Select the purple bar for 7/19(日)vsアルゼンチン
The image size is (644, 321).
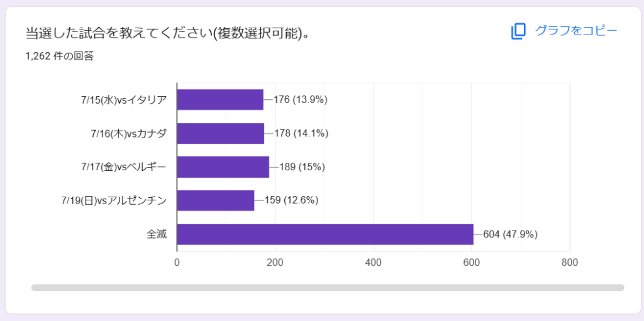point(216,200)
